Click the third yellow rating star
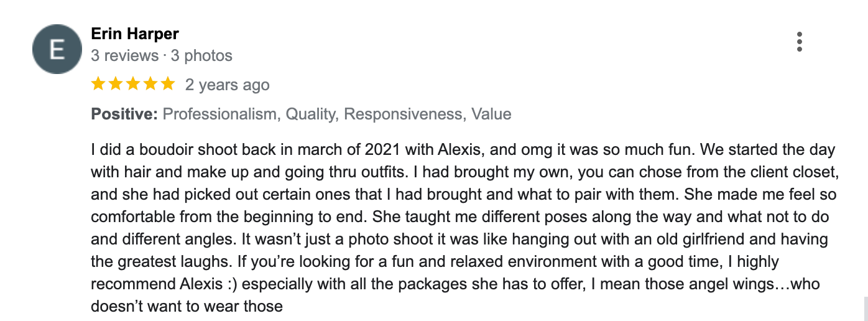 click(x=133, y=84)
